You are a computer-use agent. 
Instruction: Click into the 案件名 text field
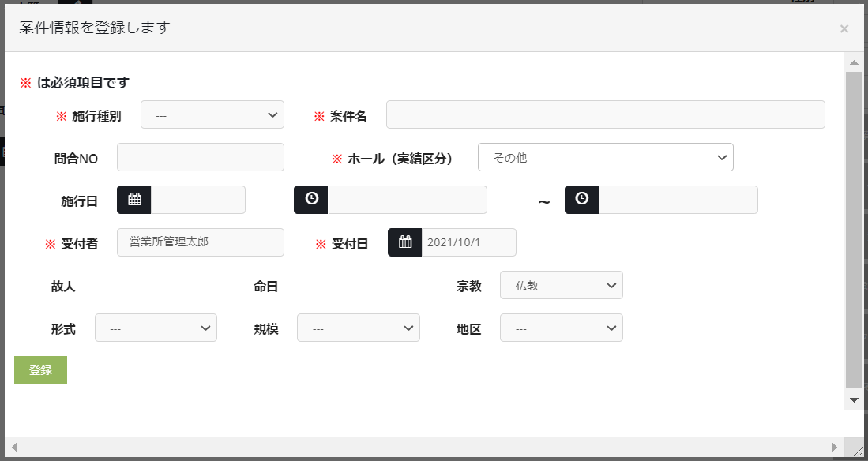[605, 114]
